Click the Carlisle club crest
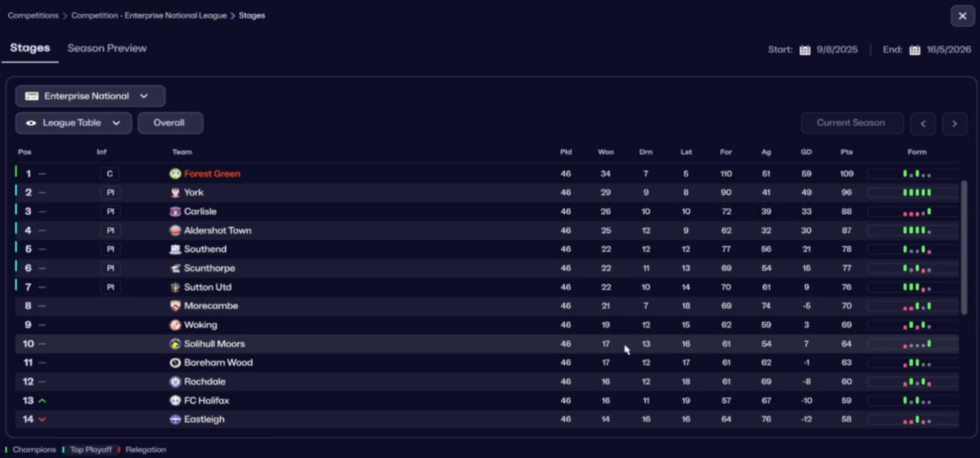Viewport: 980px width, 458px height. coord(175,211)
